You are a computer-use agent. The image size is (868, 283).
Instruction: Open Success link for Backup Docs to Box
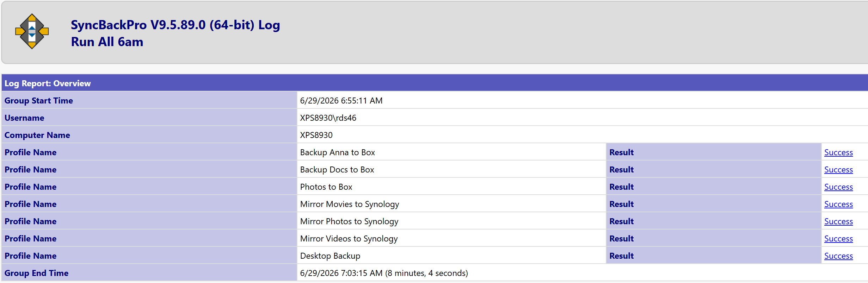838,170
